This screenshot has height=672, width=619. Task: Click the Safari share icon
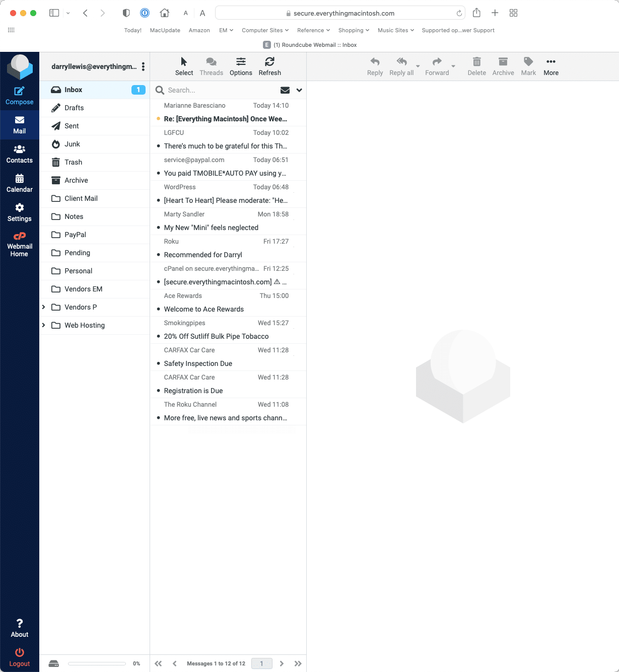click(x=476, y=13)
